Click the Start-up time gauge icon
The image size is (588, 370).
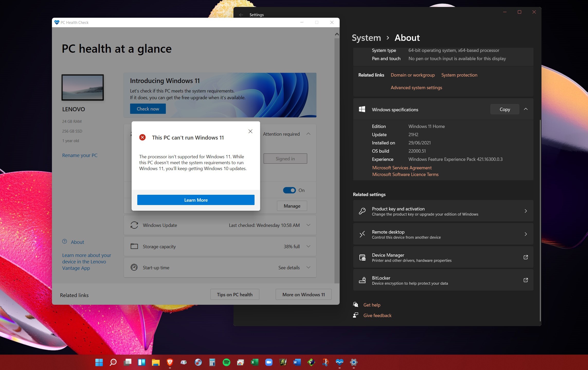[x=134, y=267]
